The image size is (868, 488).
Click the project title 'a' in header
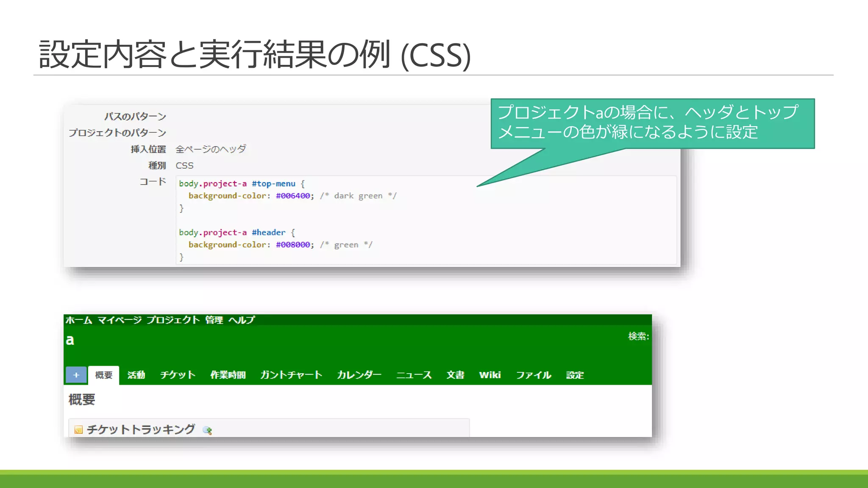[70, 340]
